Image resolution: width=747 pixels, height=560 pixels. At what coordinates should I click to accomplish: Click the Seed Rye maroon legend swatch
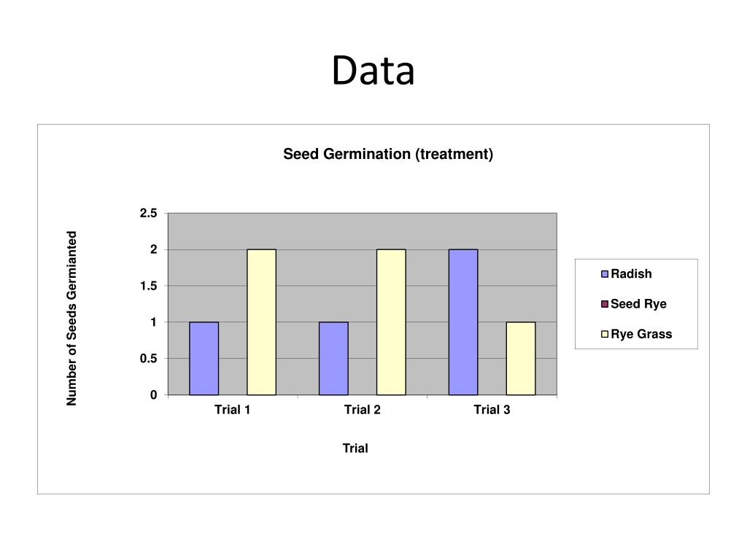[x=605, y=304]
